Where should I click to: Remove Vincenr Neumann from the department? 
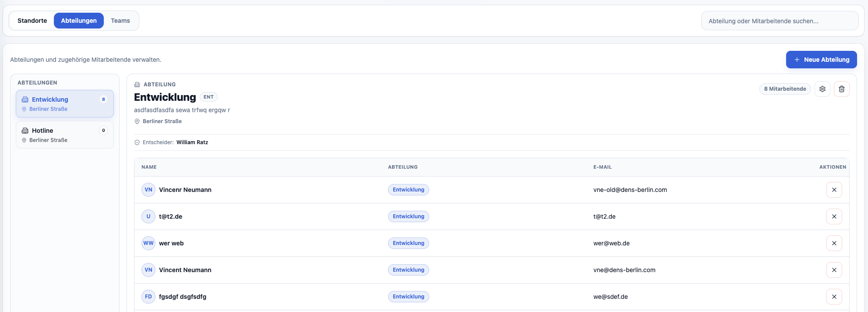coord(834,190)
